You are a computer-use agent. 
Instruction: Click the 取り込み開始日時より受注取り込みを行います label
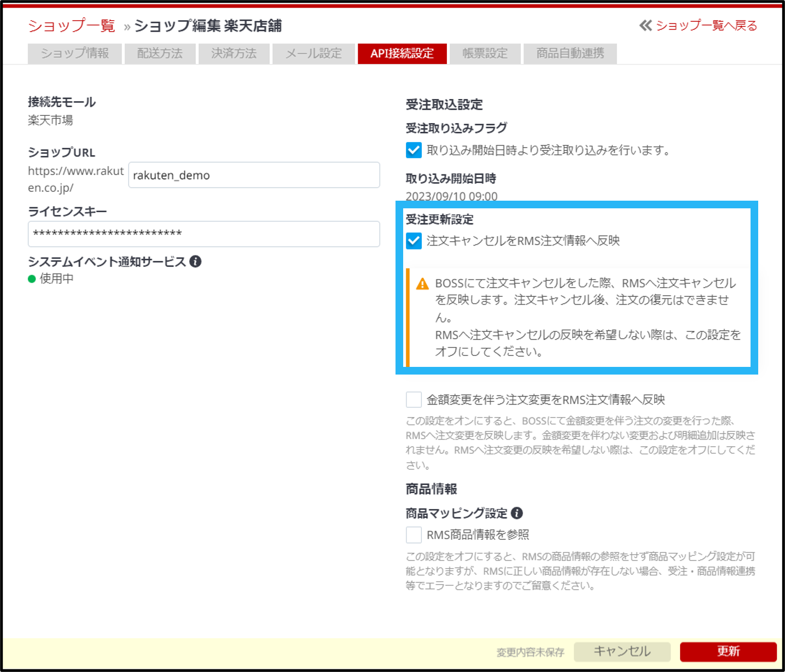pos(549,150)
